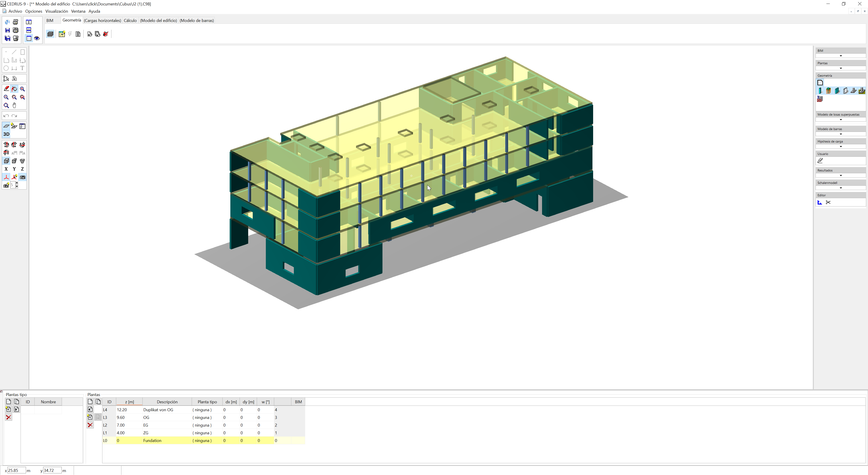Select the pan hand tool
The height and width of the screenshot is (475, 868).
pyautogui.click(x=14, y=106)
